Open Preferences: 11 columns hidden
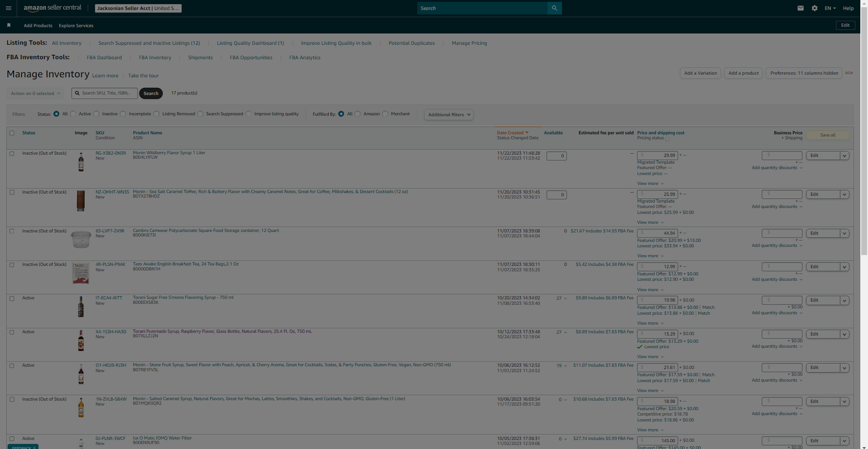 (x=804, y=73)
